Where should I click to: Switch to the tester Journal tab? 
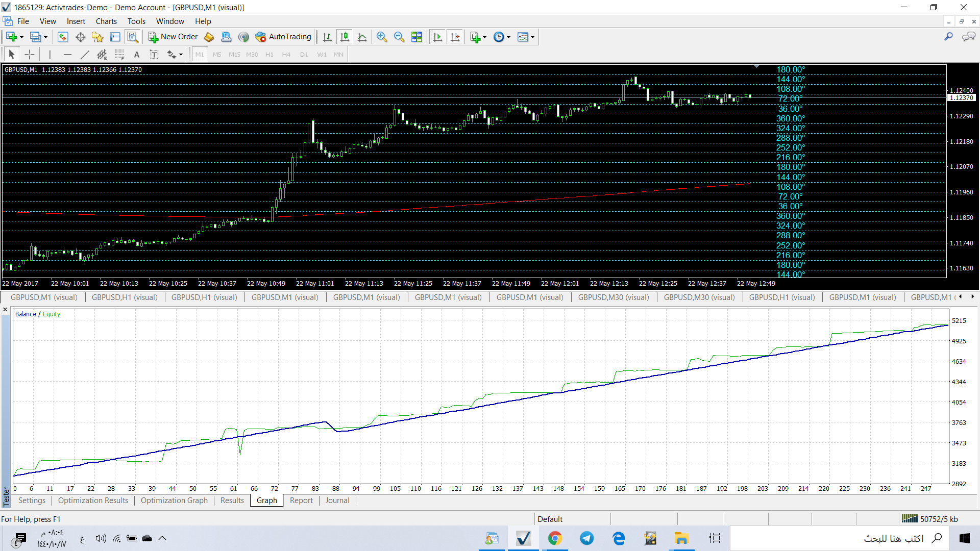tap(337, 500)
